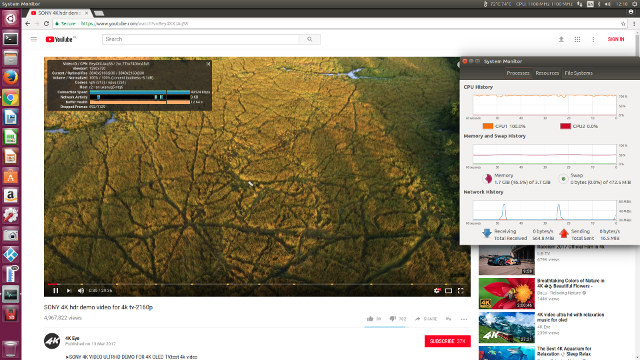This screenshot has width=640, height=360.
Task: Open video settings gear icon
Action: pos(437,291)
